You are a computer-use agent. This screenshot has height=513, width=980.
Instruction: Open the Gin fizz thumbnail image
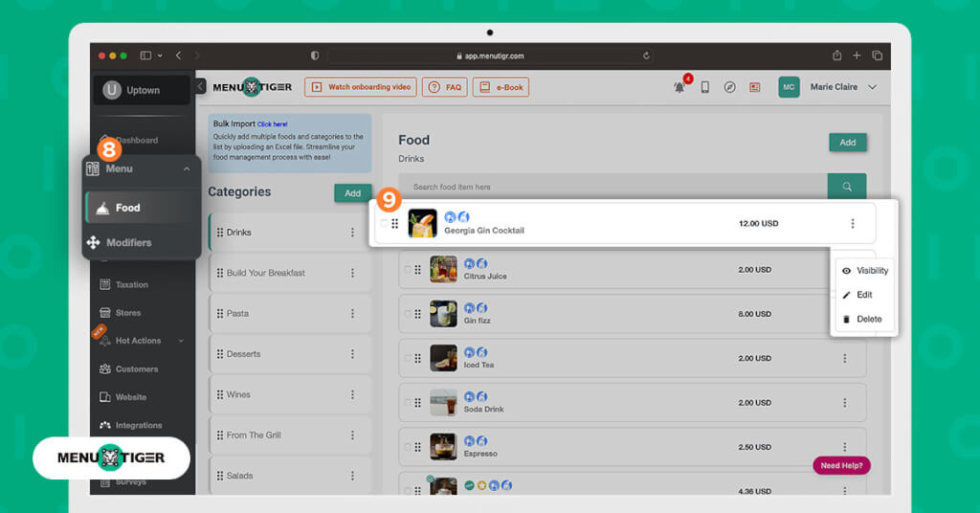443,314
